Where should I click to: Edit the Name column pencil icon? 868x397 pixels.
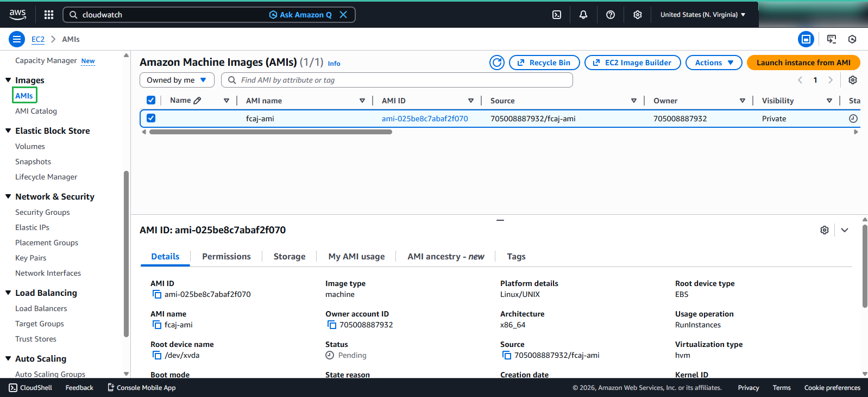pyautogui.click(x=197, y=101)
